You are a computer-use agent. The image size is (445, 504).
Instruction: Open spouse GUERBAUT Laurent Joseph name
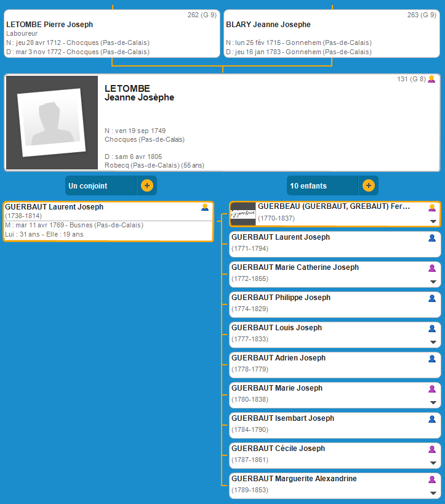click(x=54, y=207)
